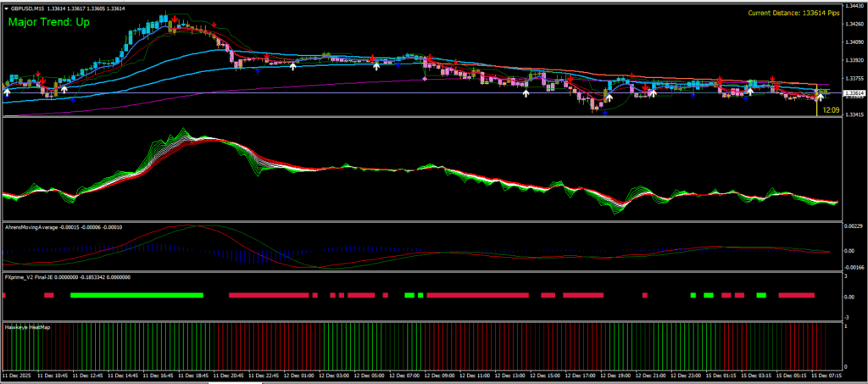Viewport: 868px width, 384px height.
Task: Click the leftmost white up arrow signal
Action: [x=8, y=91]
